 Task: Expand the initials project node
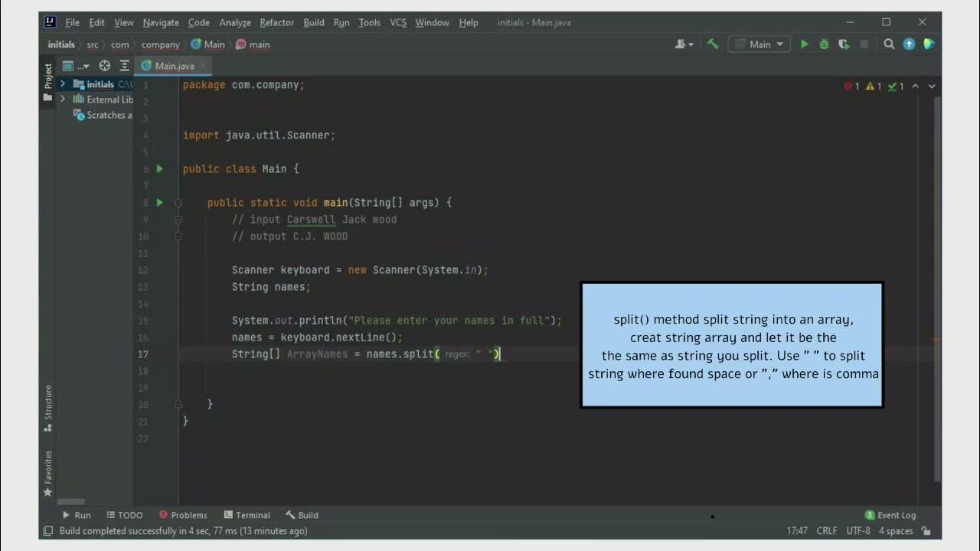click(x=63, y=83)
